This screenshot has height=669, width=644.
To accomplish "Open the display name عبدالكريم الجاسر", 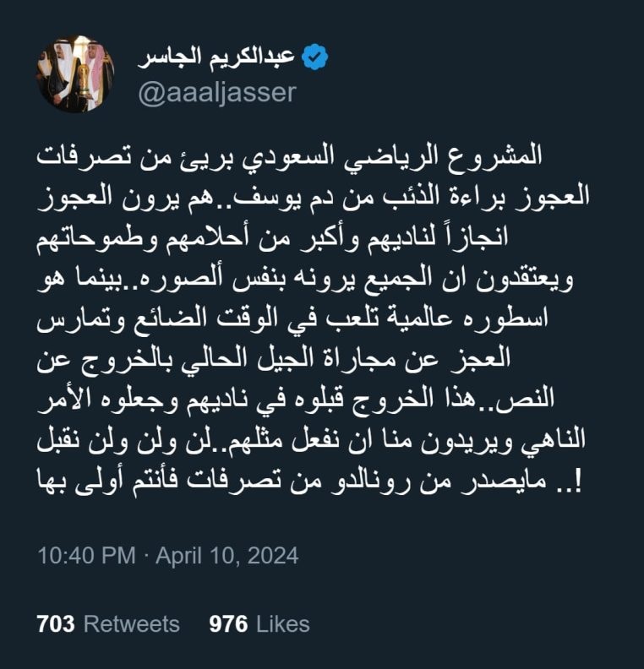I will click(216, 57).
